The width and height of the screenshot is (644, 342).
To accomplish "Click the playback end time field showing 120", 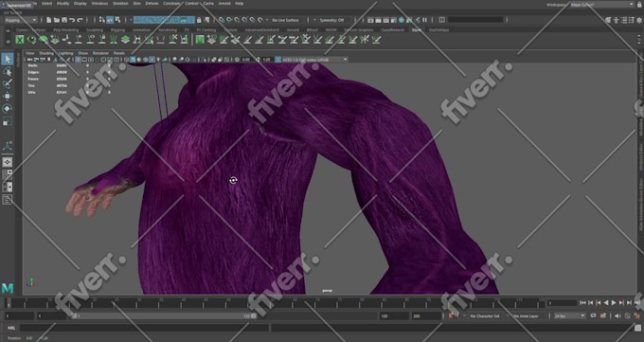I will (393, 315).
